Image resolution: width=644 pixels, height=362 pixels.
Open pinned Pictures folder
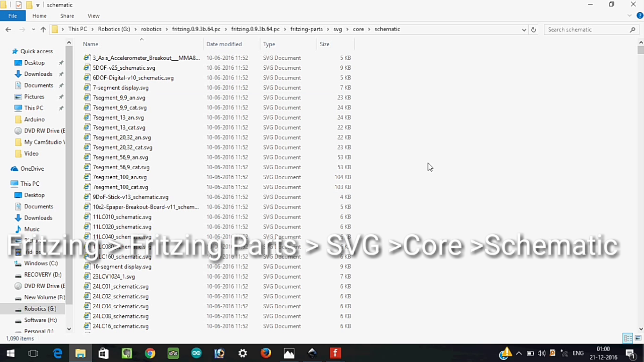coord(34,97)
